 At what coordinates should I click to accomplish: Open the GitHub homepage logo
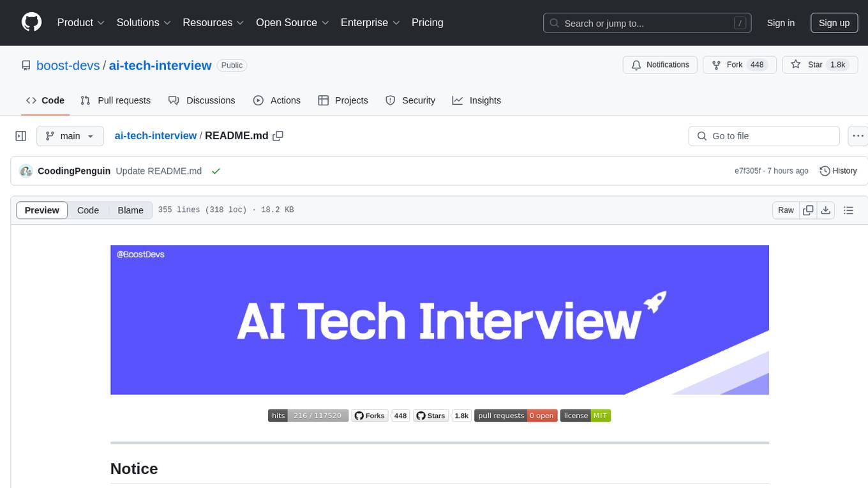(x=32, y=22)
